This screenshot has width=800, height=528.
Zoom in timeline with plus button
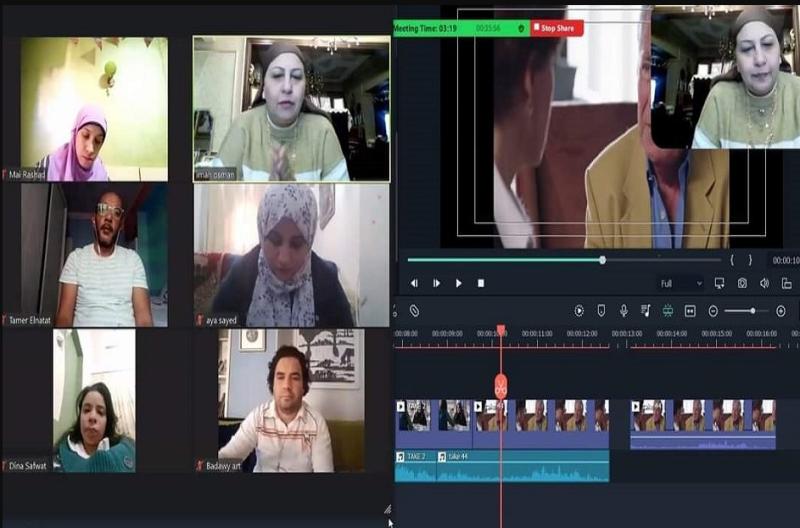(781, 311)
